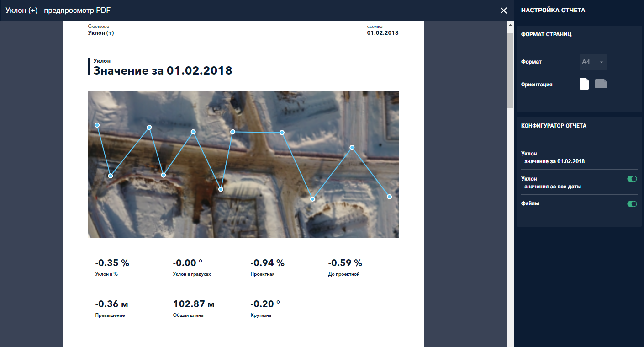Screen dimensions: 644x347
Task: Click the 'КОНФИГУРАТОР ОТЧЕТА' section header
Action: [554, 126]
